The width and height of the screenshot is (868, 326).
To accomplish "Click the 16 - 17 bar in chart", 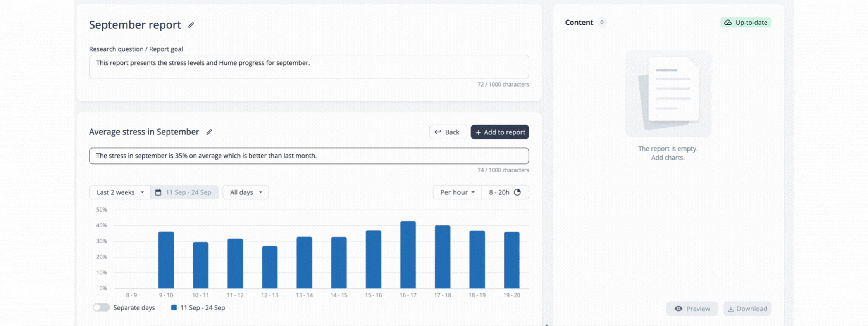I will pos(408,255).
